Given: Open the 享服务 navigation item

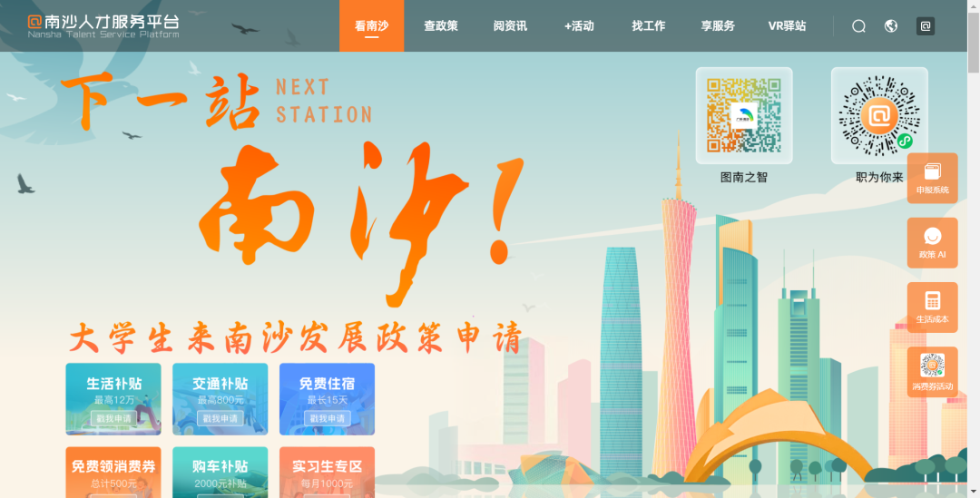Looking at the screenshot, I should pos(718,25).
